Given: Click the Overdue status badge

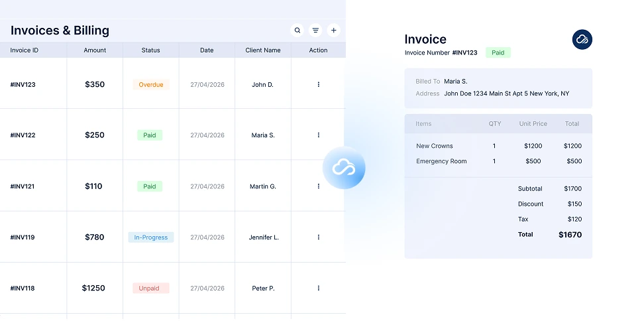Looking at the screenshot, I should 151,84.
